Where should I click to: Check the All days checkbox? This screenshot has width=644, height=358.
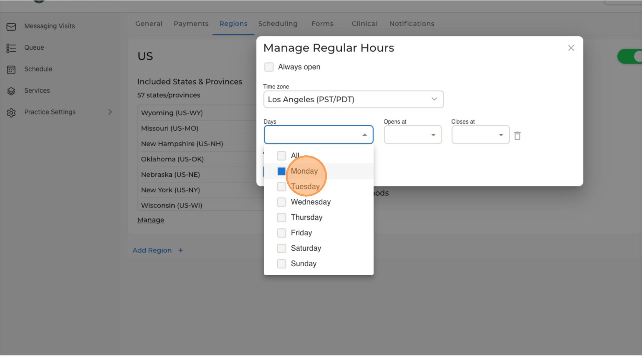pyautogui.click(x=281, y=155)
